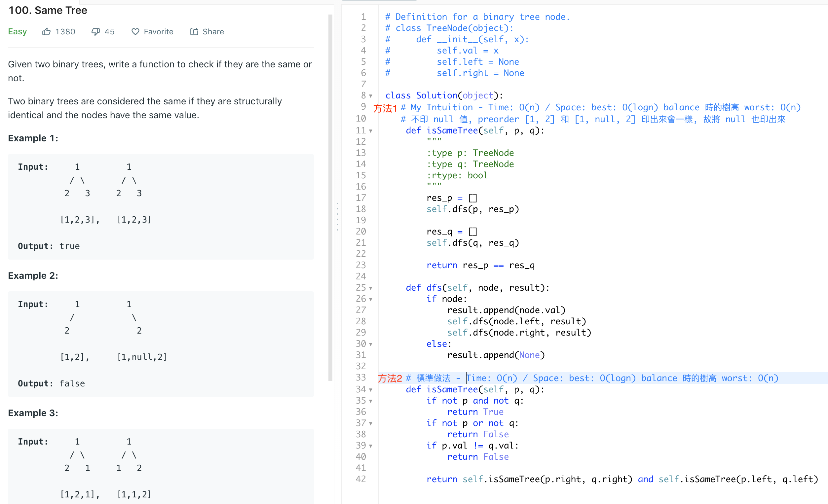Collapse the isSameTree method at line 11
Viewport: 828px width, 504px height.
(371, 130)
